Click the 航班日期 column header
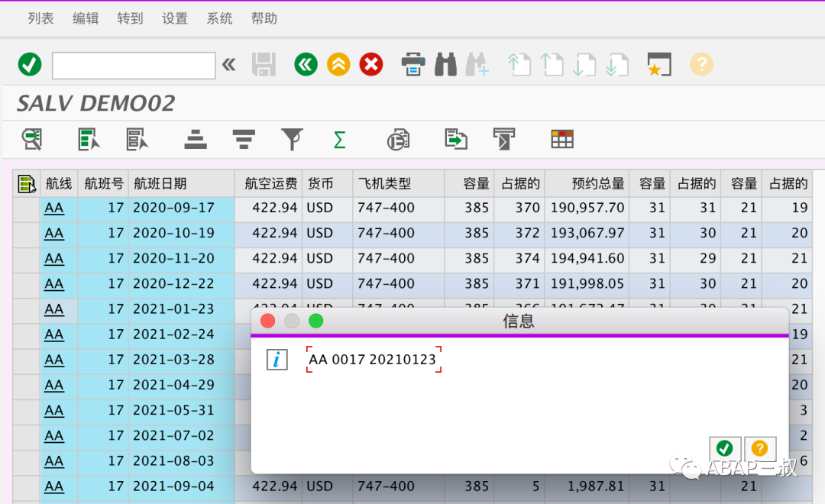The width and height of the screenshot is (825, 504). point(182,183)
